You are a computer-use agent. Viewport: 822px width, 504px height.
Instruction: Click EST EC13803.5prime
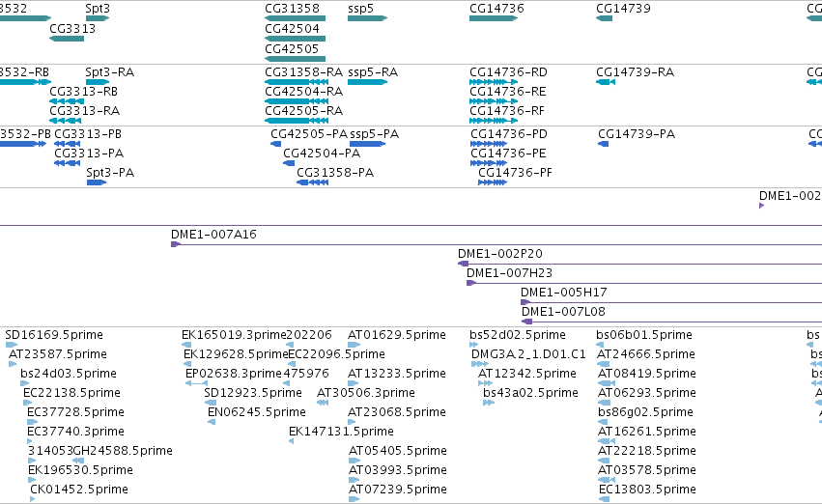(x=604, y=499)
